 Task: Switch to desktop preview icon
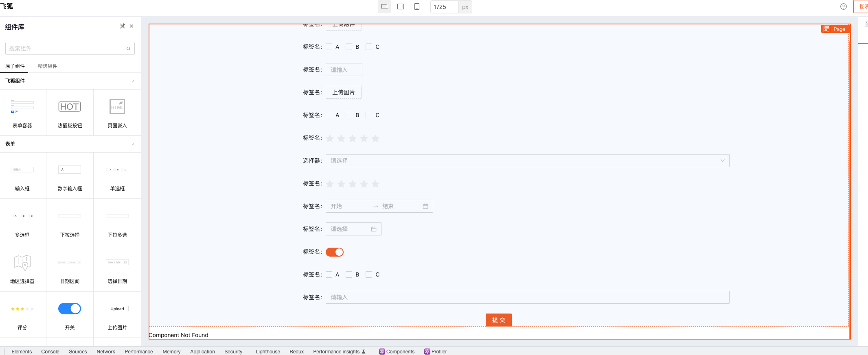[384, 7]
